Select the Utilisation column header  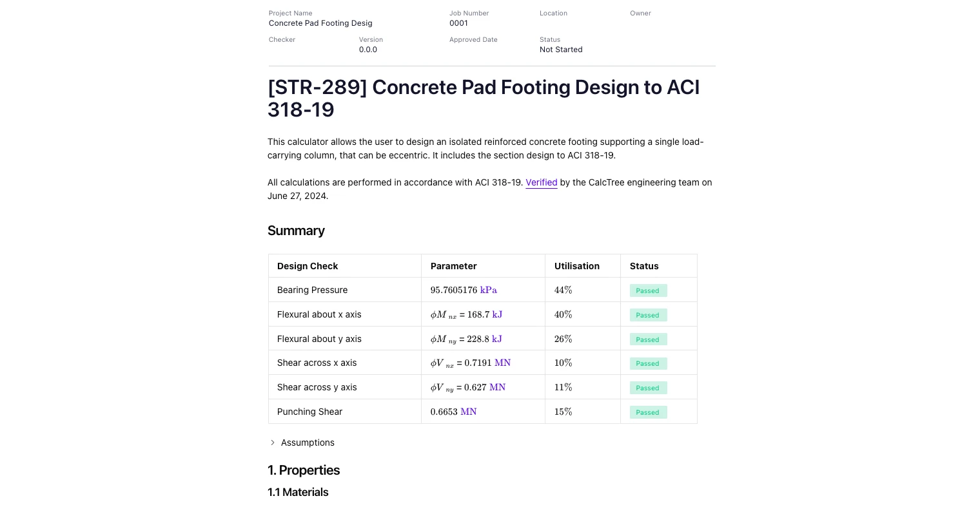pos(577,266)
